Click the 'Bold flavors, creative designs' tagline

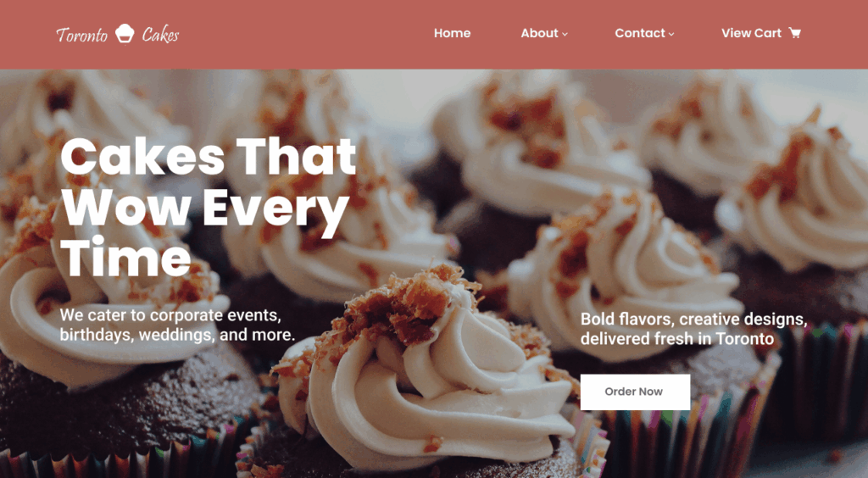(693, 320)
